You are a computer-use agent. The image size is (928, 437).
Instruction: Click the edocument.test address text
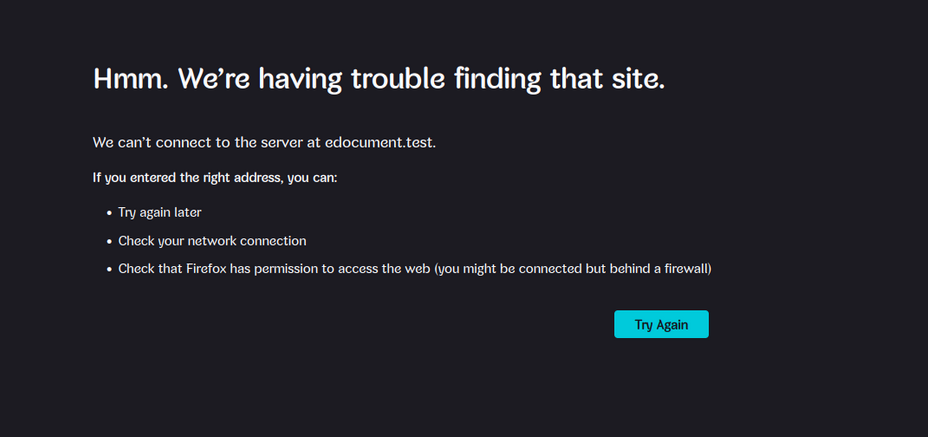pos(379,142)
